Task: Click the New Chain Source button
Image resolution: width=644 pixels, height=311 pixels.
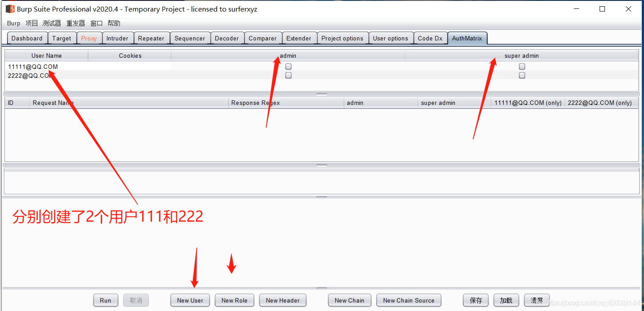Action: pos(409,300)
